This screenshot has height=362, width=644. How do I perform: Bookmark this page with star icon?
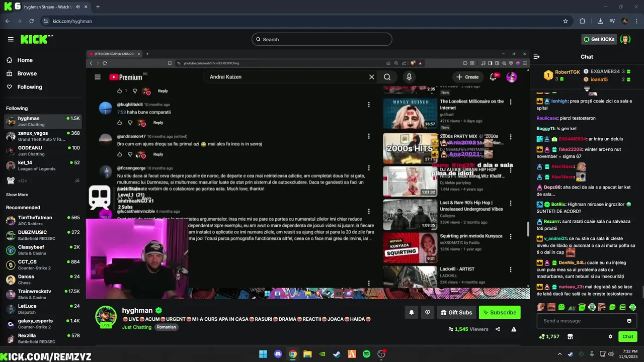(566, 21)
